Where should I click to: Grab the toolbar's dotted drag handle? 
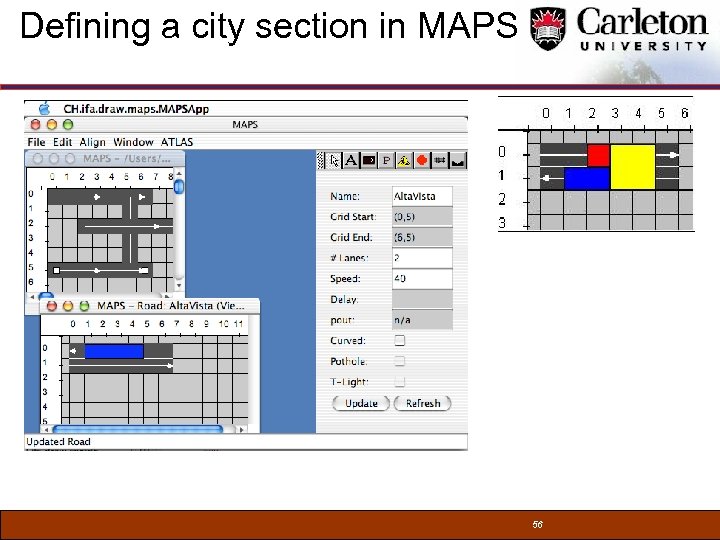[x=321, y=160]
